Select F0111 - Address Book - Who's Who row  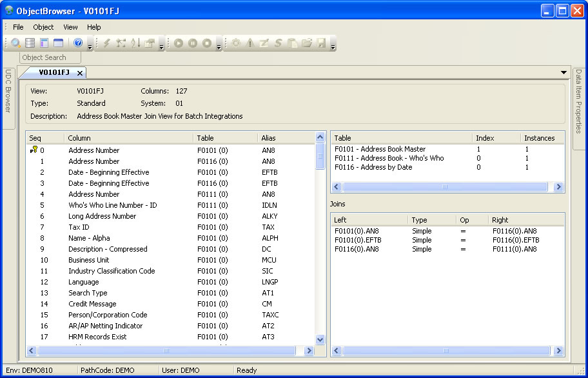coord(389,158)
